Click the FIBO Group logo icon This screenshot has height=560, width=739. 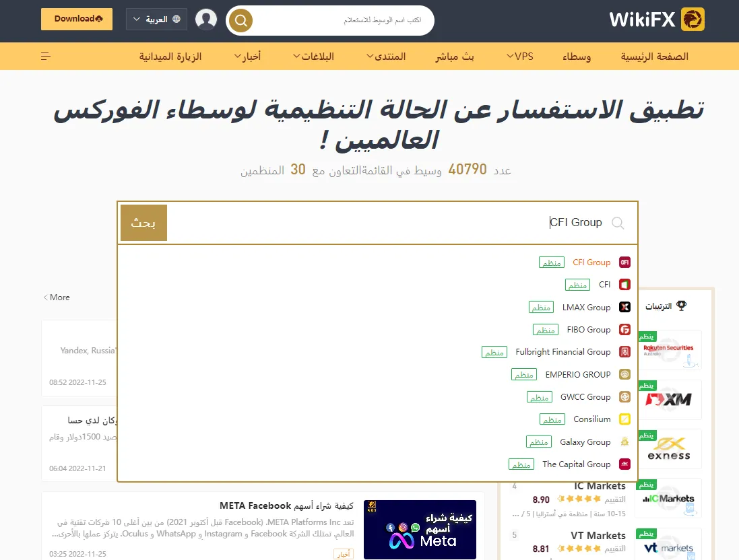[624, 330]
